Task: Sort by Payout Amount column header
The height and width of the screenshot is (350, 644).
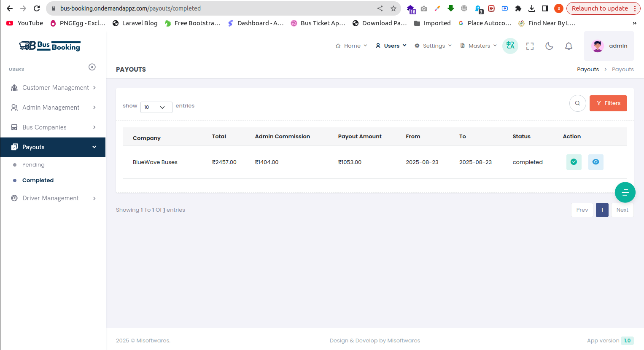Action: (360, 137)
